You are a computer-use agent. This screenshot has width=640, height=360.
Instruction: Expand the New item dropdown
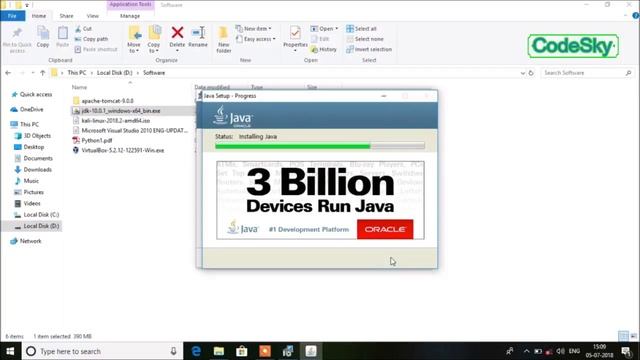253,29
